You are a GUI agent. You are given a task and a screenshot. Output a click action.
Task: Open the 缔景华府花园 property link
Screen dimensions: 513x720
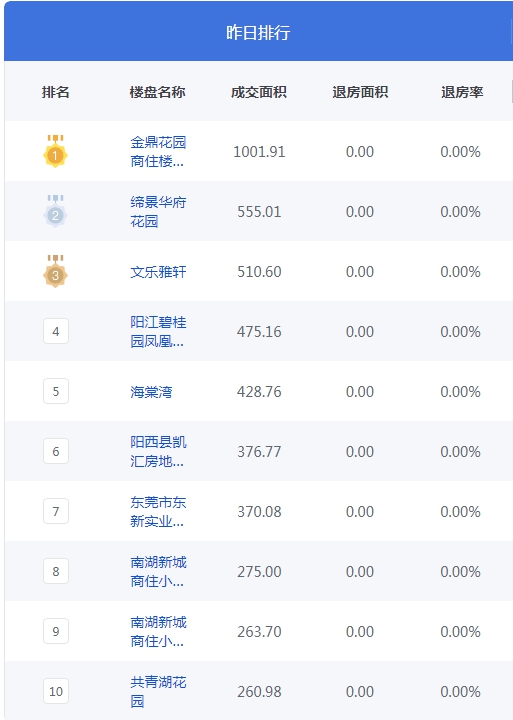[x=158, y=212]
